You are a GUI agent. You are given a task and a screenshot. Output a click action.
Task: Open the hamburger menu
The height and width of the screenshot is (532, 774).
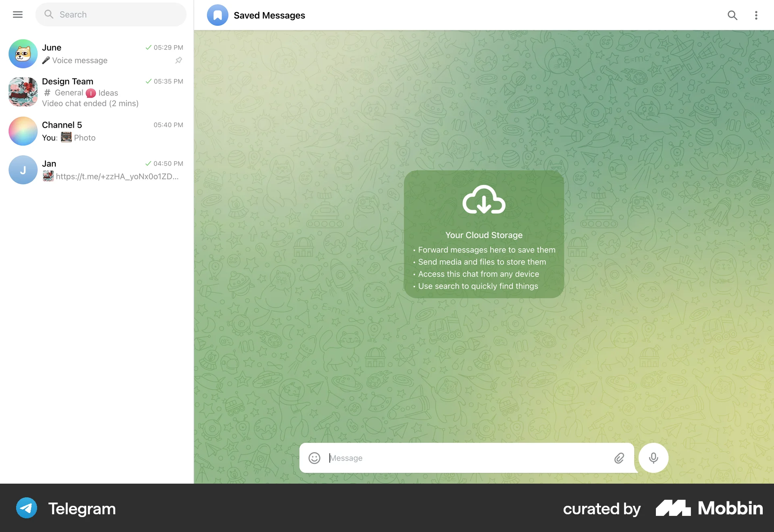pyautogui.click(x=18, y=15)
